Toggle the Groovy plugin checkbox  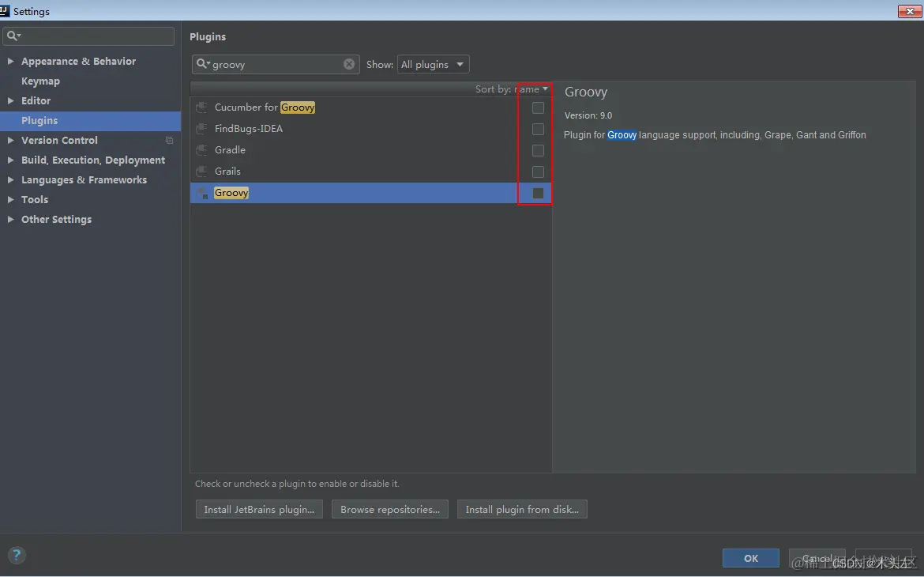(538, 193)
